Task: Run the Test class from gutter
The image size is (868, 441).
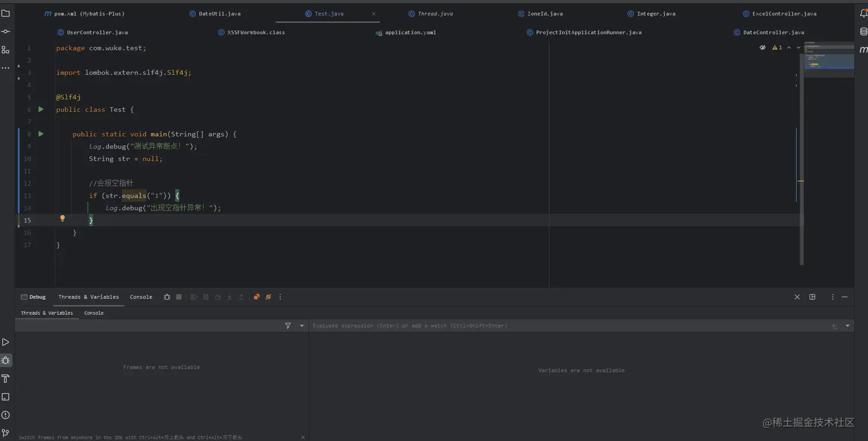Action: point(41,109)
